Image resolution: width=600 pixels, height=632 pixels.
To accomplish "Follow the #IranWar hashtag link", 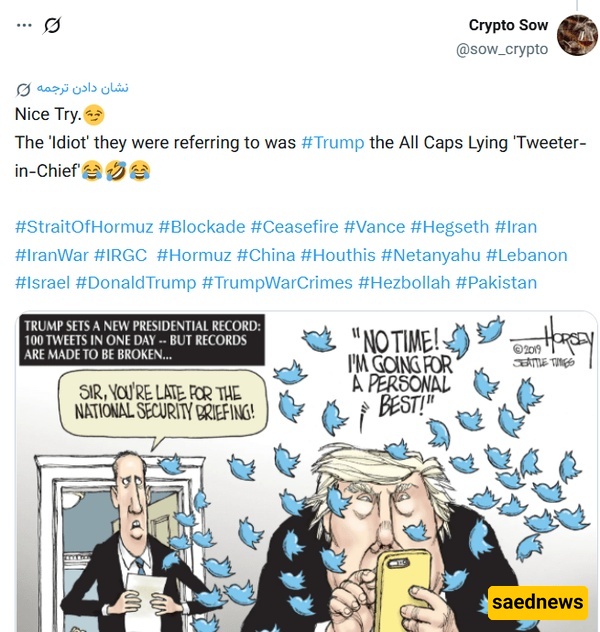I will point(52,255).
